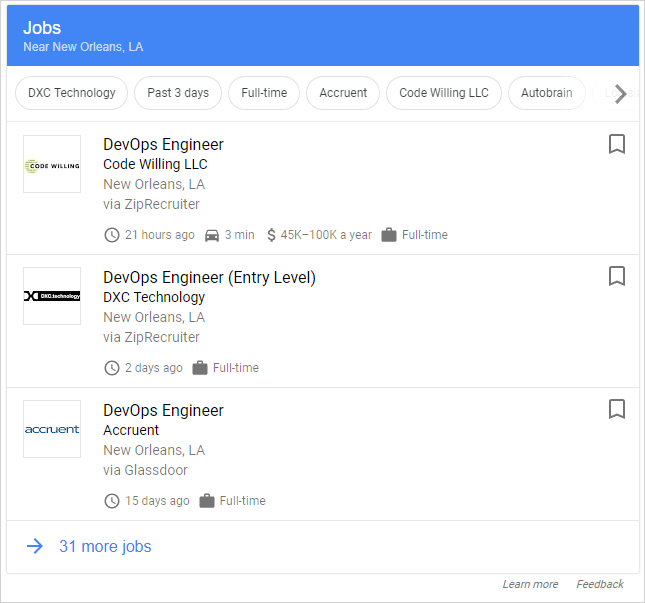Screen dimensions: 645x603
Task: Click '3 min' commute time text
Action: (x=240, y=235)
